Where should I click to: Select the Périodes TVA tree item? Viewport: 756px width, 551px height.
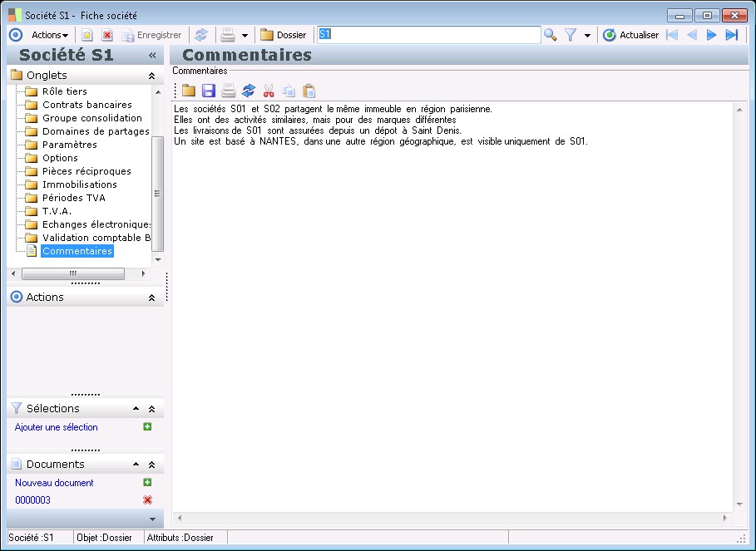click(x=73, y=198)
